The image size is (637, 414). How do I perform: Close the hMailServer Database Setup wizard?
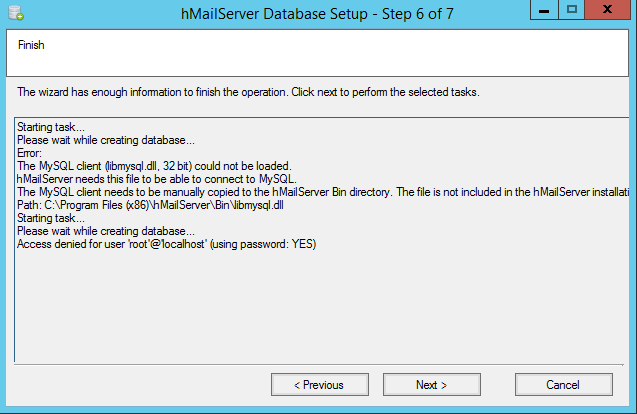[607, 10]
